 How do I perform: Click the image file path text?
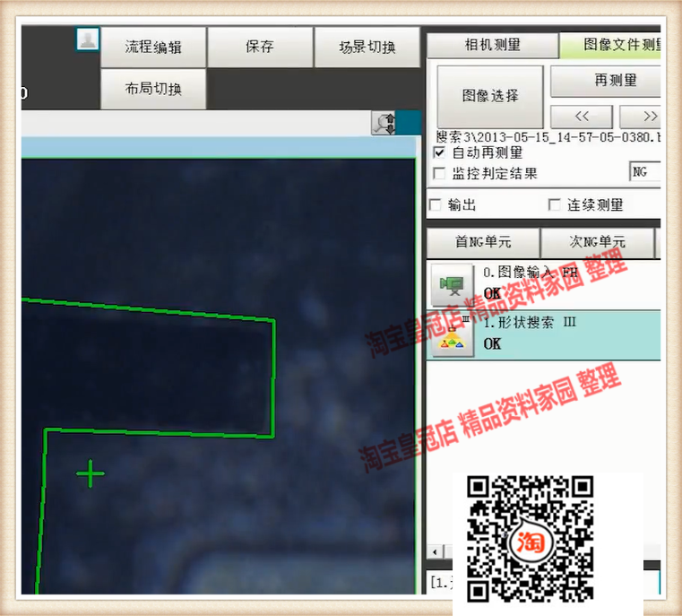(548, 137)
